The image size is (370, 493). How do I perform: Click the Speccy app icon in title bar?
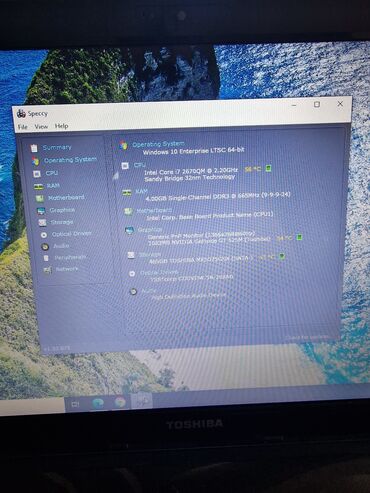click(21, 113)
